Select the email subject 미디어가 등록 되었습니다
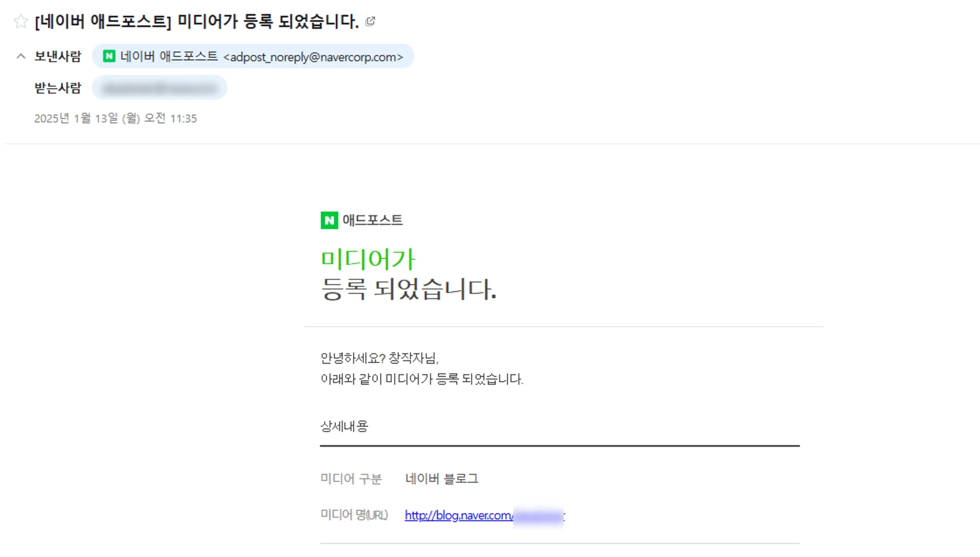Screen dimensions: 980x557 197,22
